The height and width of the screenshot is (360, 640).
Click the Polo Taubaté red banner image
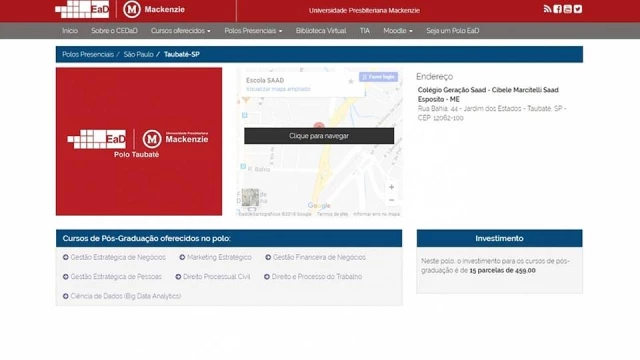(139, 142)
